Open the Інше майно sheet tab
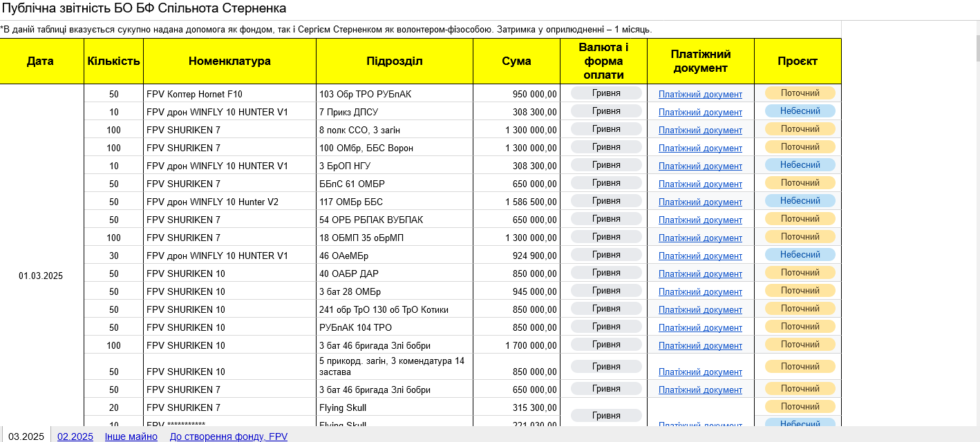 tap(131, 436)
